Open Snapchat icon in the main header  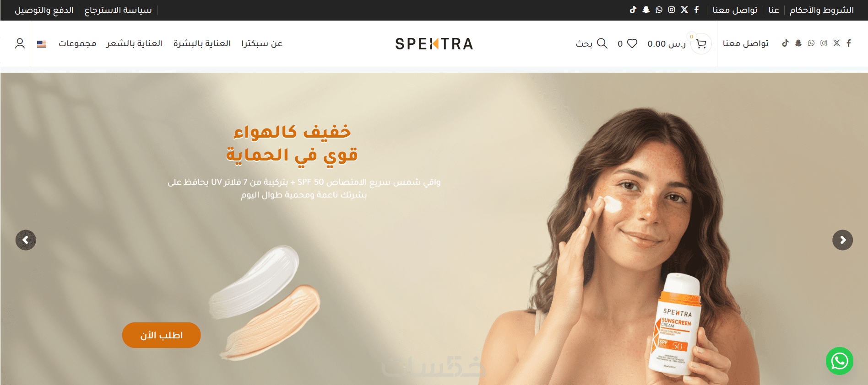[x=798, y=43]
